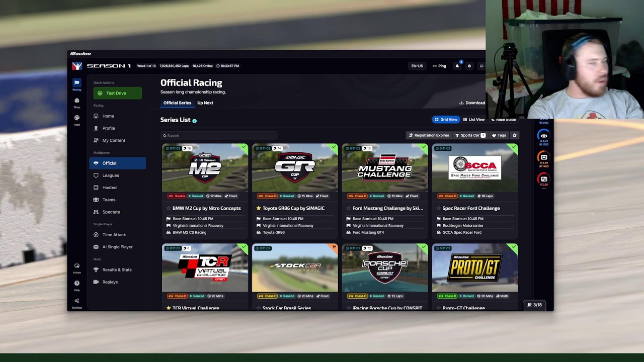
Task: Toggle favorites-only star filter
Action: pos(514,135)
